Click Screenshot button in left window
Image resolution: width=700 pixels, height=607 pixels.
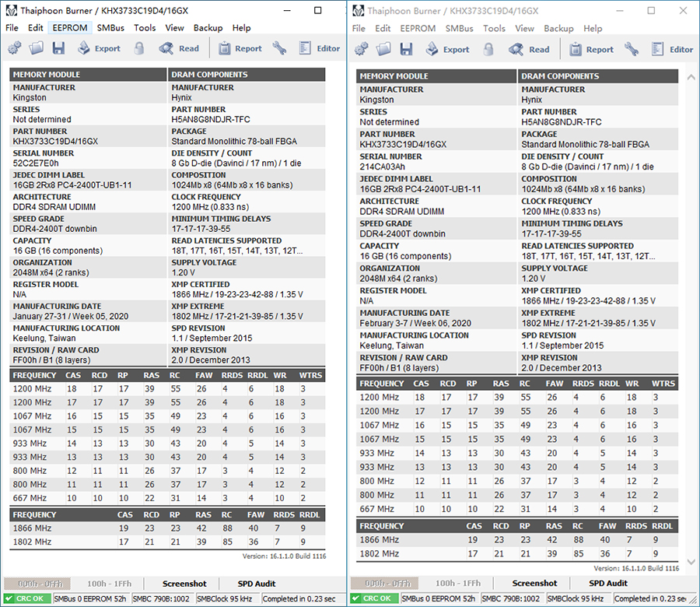pos(184,584)
